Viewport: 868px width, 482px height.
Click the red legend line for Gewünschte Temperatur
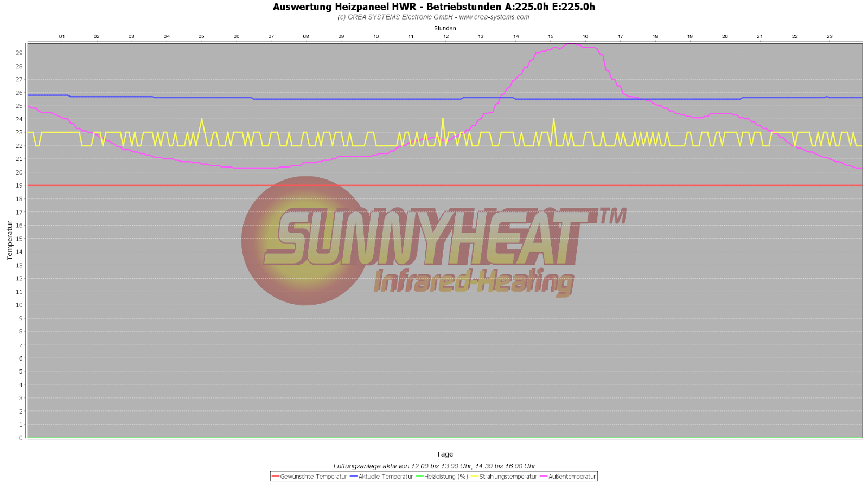tap(275, 477)
